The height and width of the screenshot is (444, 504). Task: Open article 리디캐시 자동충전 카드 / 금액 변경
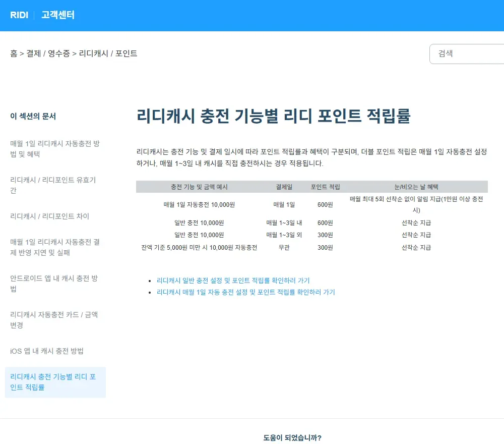(x=54, y=320)
